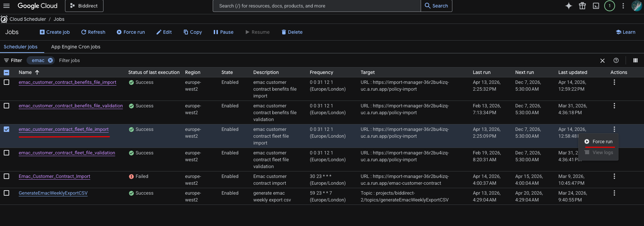Choose View logs in the popup menu
Image resolution: width=644 pixels, height=226 pixels.
coord(599,152)
